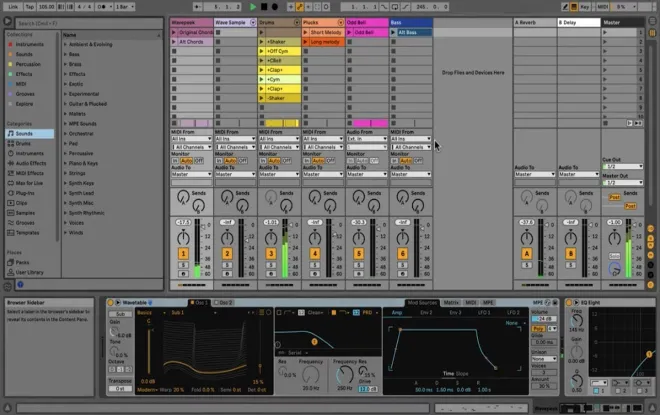
Task: Launch the Alt Chords clip
Action: point(174,42)
